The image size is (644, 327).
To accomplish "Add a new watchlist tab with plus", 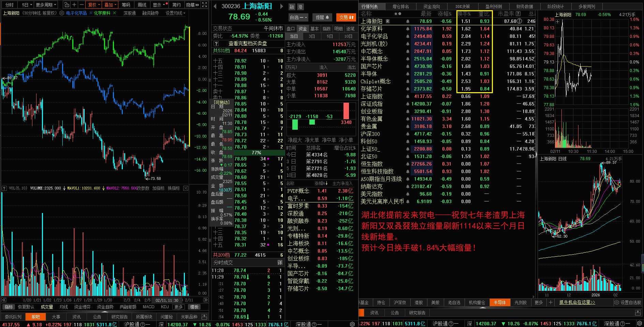I will pyautogui.click(x=551, y=302).
